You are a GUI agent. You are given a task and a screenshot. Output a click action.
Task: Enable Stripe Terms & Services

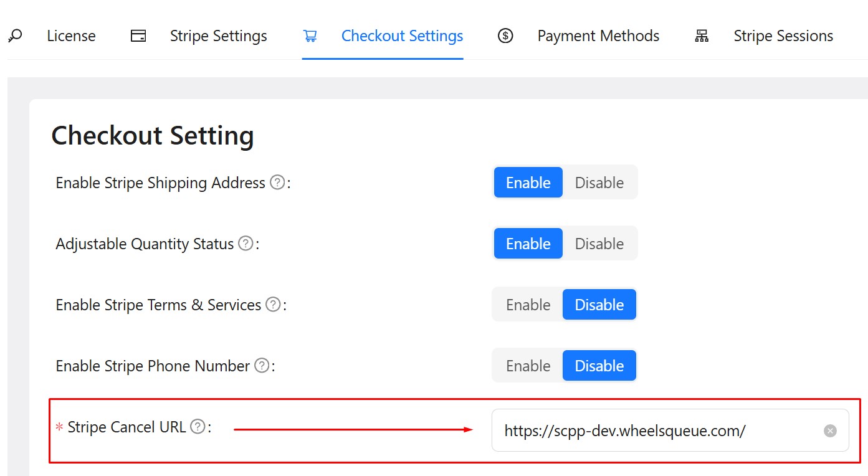pyautogui.click(x=528, y=305)
